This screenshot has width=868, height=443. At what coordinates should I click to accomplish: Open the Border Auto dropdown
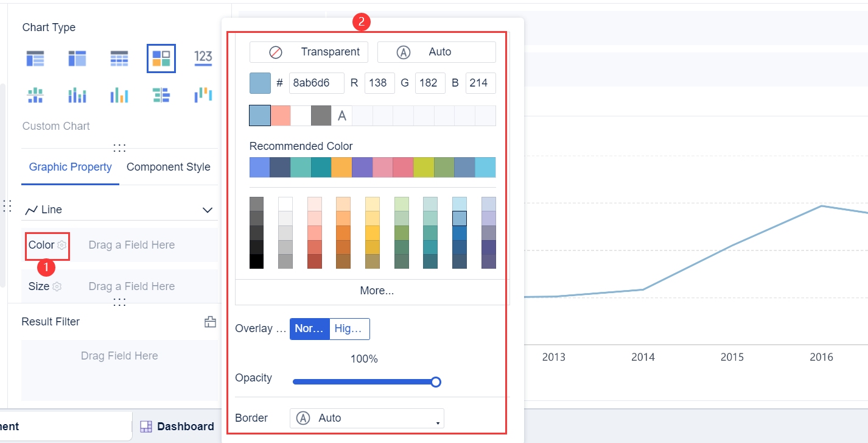366,418
